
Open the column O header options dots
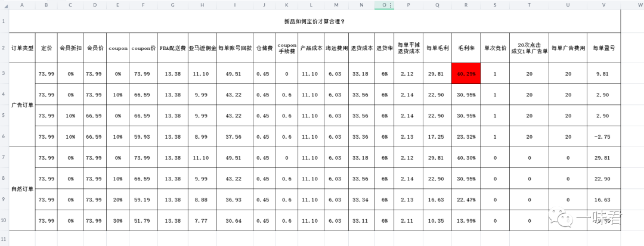click(390, 5)
